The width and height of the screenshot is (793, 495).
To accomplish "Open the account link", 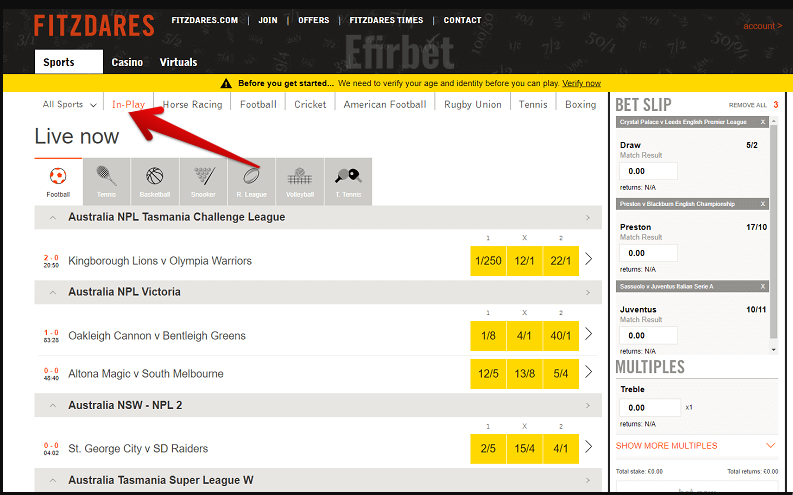I will click(x=763, y=26).
